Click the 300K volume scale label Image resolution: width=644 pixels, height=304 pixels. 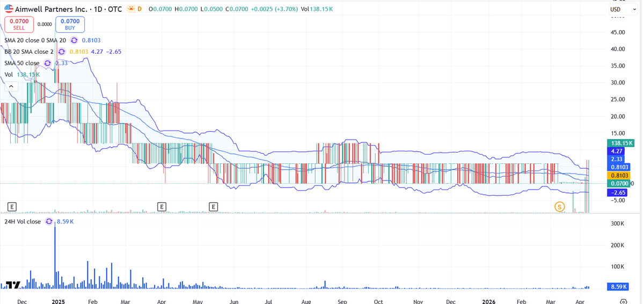pos(617,223)
